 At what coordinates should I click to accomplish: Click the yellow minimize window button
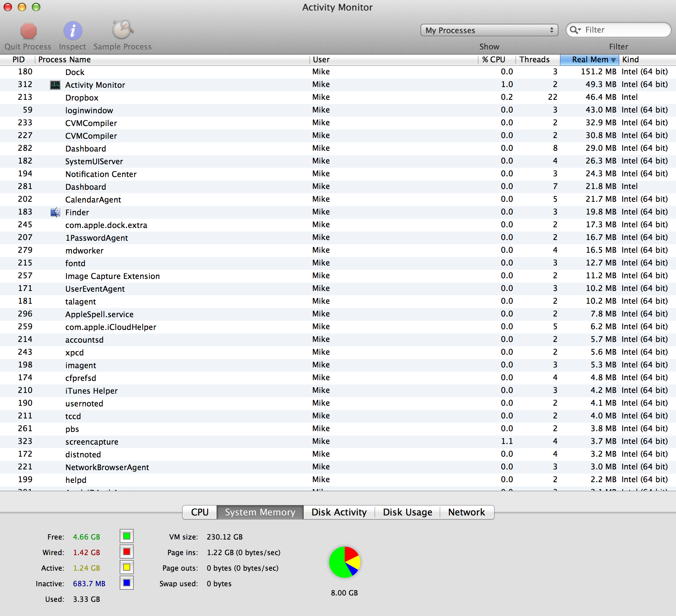22,7
